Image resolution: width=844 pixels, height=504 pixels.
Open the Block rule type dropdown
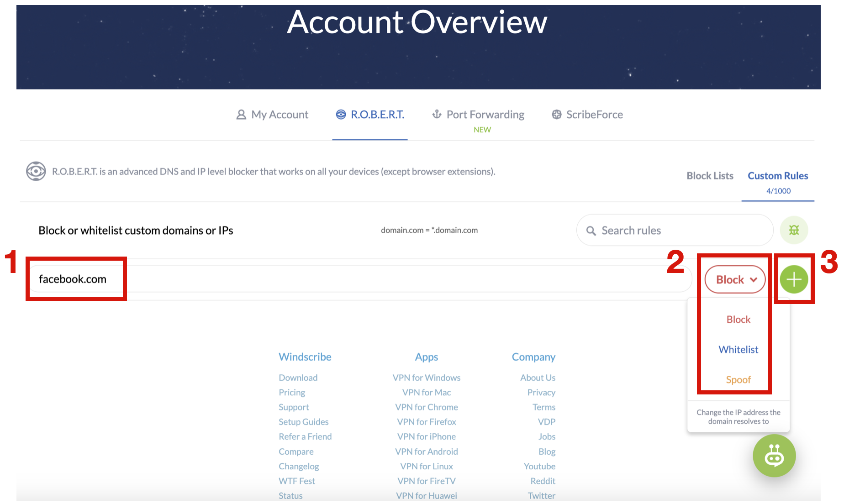tap(735, 279)
